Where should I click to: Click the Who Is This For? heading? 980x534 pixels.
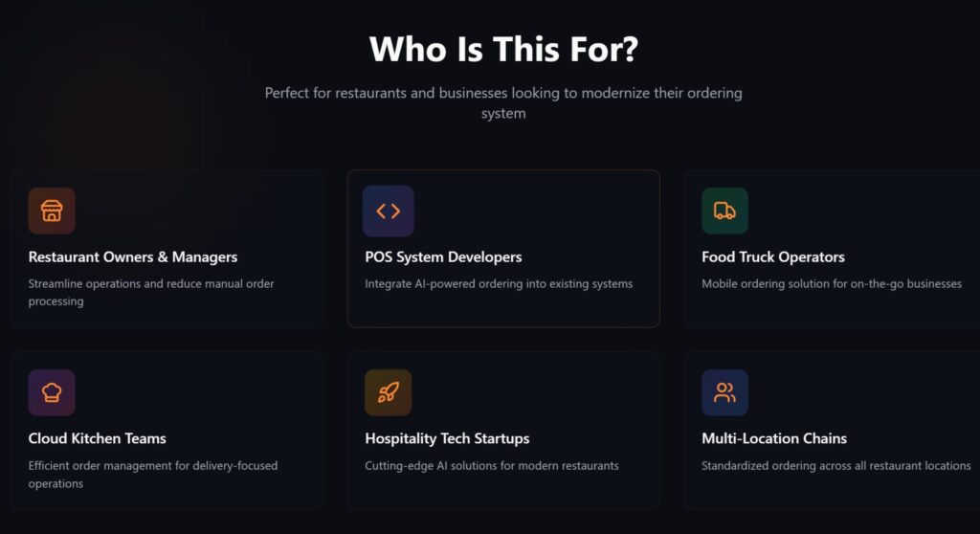tap(503, 49)
